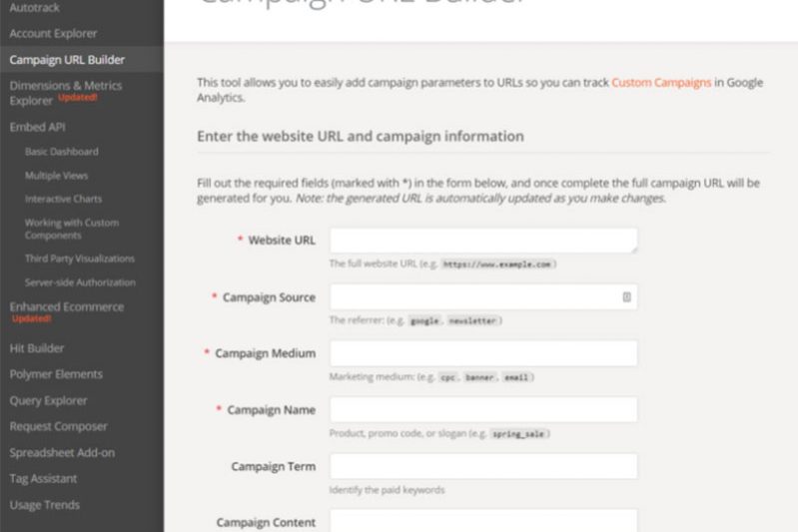798x532 pixels.
Task: Open Third Party Visualizations page
Action: [80, 259]
